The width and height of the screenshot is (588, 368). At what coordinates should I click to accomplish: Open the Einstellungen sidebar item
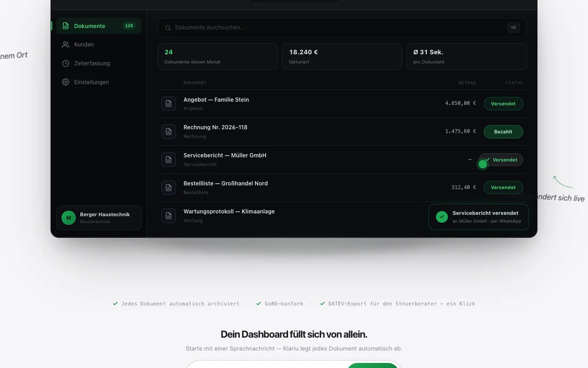coord(99,82)
